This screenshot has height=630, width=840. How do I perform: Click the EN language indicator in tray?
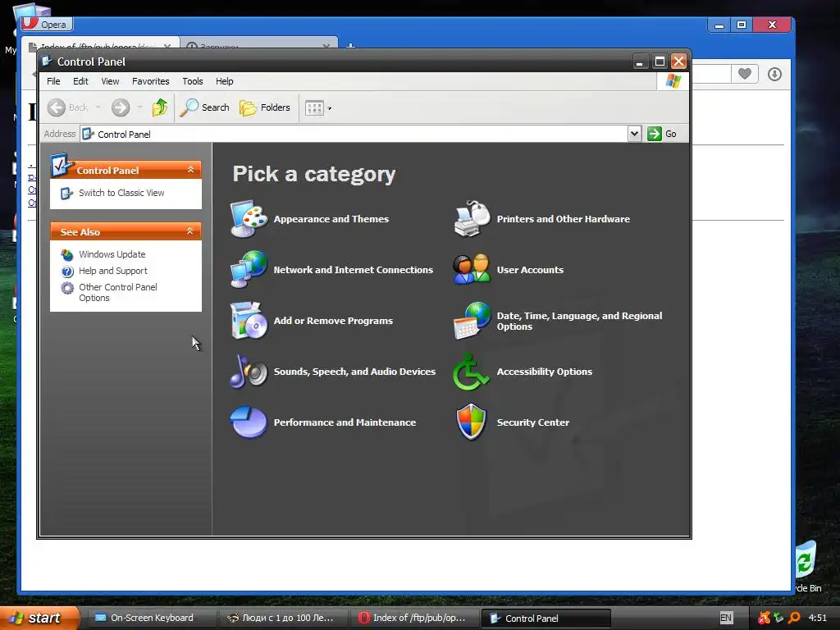coord(726,618)
